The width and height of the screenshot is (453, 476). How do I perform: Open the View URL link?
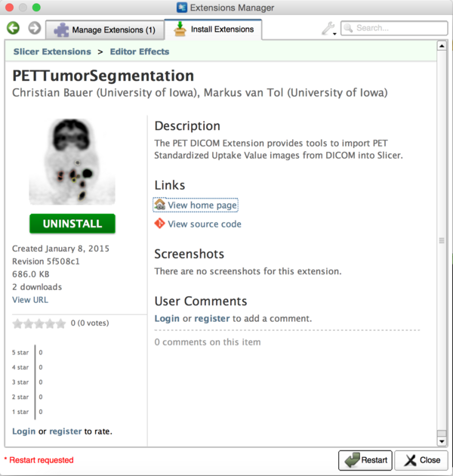(30, 300)
